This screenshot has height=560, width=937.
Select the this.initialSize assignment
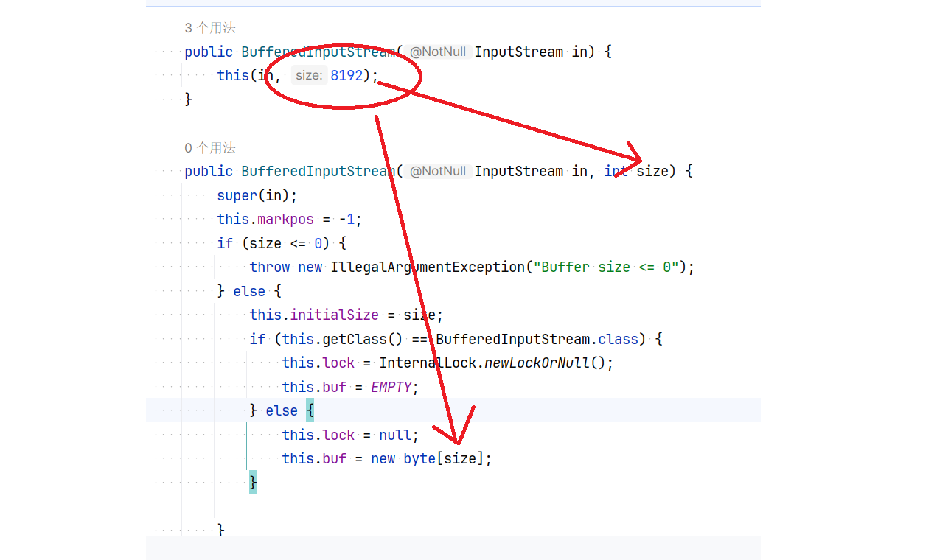[x=314, y=315]
